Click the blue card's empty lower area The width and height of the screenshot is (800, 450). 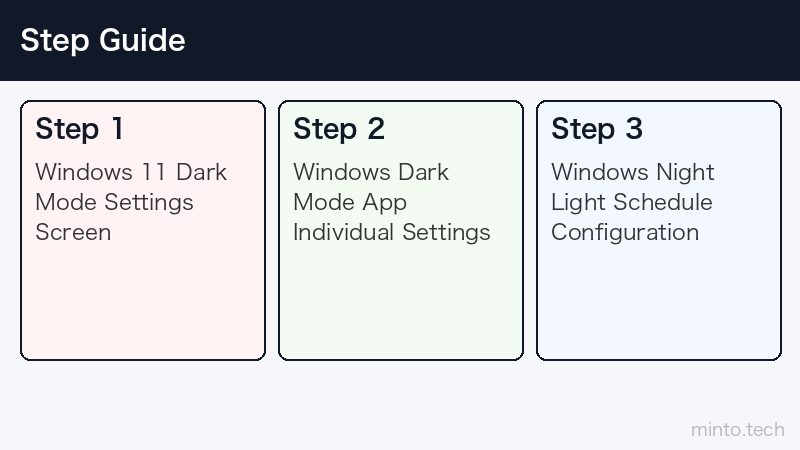pos(659,304)
